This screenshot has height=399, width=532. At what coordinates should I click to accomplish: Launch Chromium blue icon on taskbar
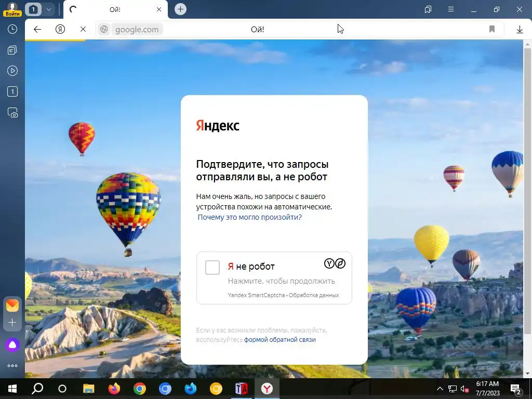(165, 389)
